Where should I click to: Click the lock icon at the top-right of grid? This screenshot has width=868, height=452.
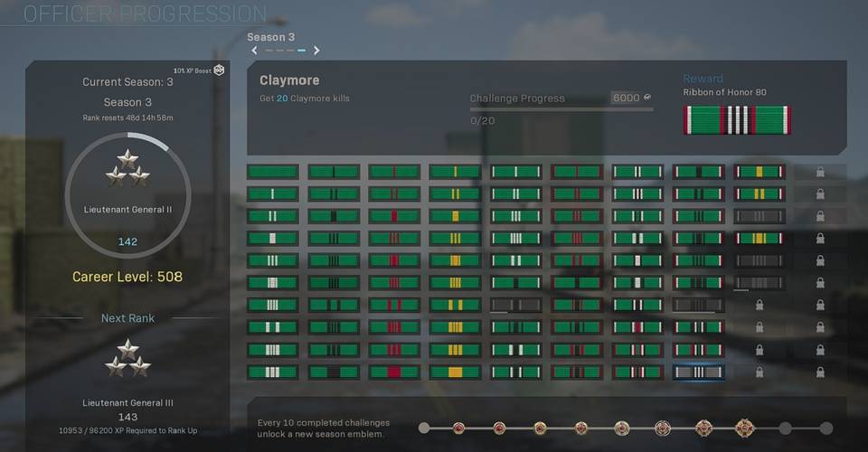click(x=820, y=172)
